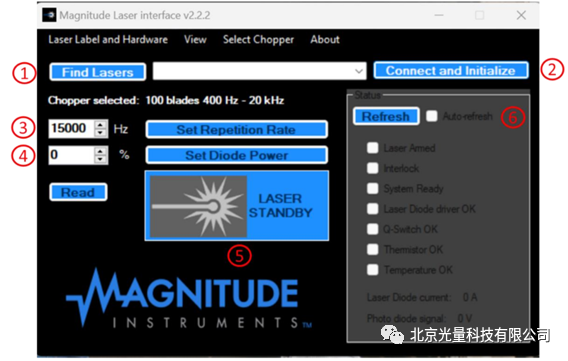Expand the laser selection dropdown
Screen dimensions: 568x361
359,71
